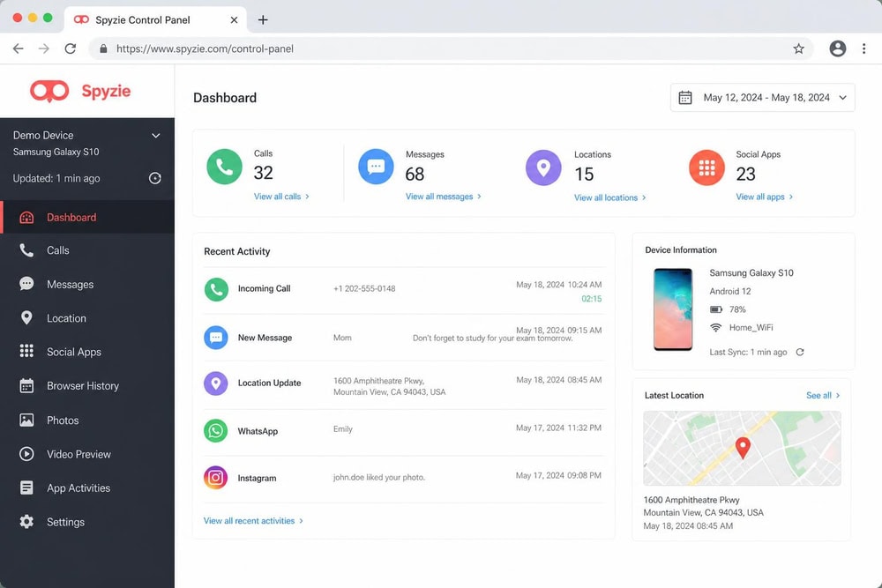Click the Android 12 version text
This screenshot has height=588, width=882.
click(730, 291)
